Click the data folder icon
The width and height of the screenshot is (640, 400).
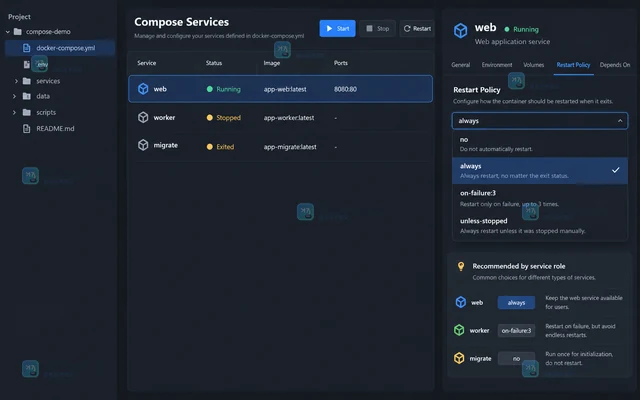pyautogui.click(x=27, y=96)
